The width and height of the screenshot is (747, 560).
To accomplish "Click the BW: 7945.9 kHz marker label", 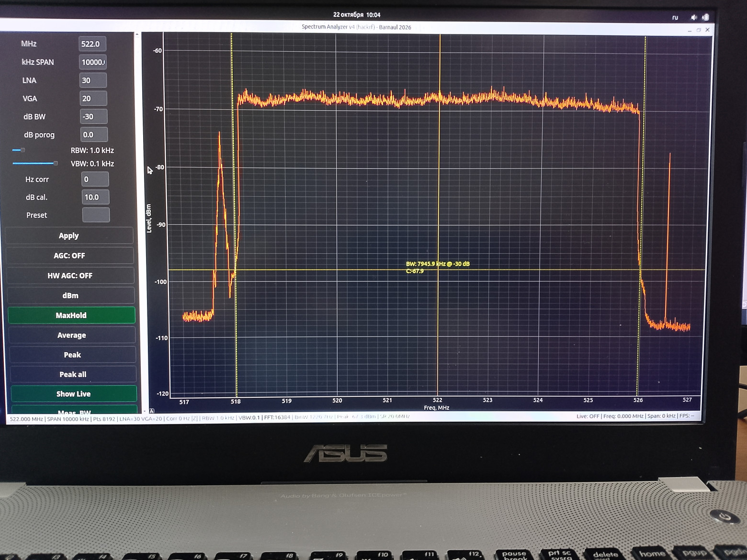I will pos(438,264).
